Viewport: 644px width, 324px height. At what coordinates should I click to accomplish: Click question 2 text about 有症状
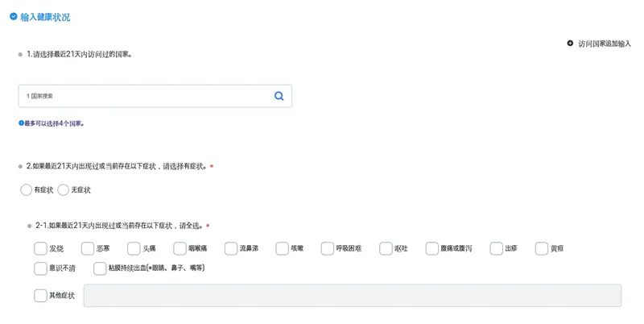coord(117,166)
